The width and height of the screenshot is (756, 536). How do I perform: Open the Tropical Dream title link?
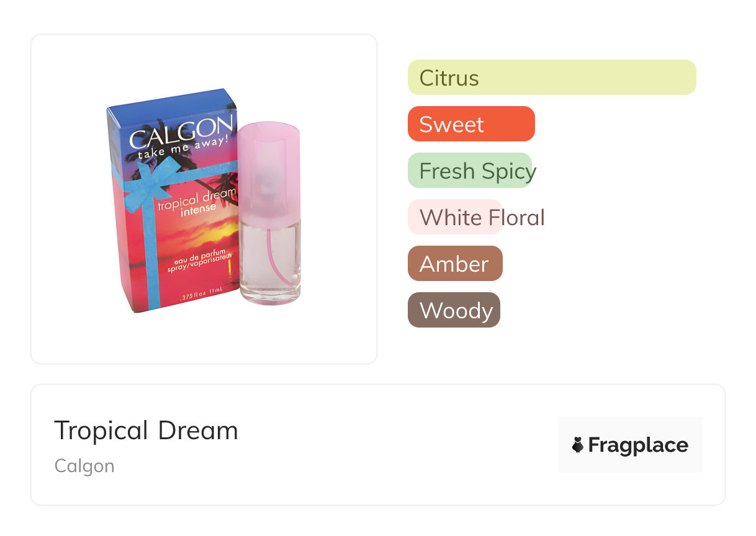146,431
